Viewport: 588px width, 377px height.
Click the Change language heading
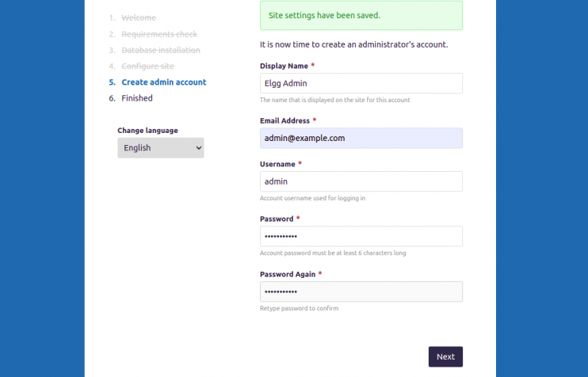147,130
